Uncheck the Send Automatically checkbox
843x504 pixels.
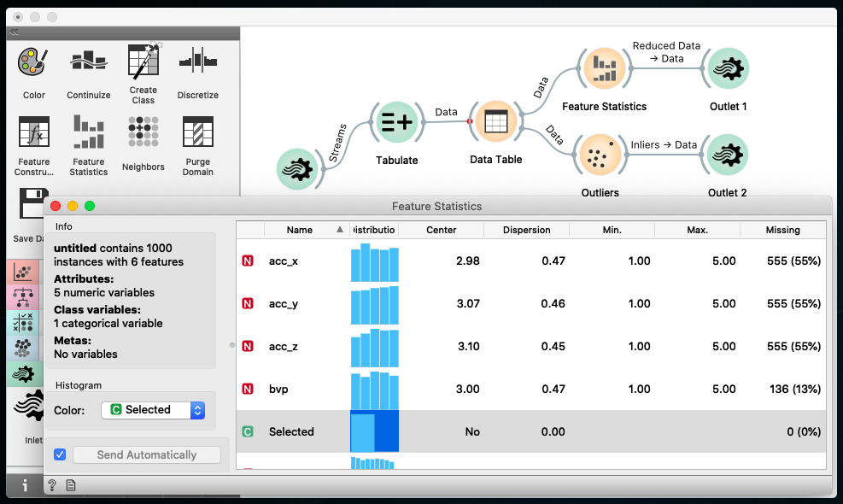tap(60, 454)
